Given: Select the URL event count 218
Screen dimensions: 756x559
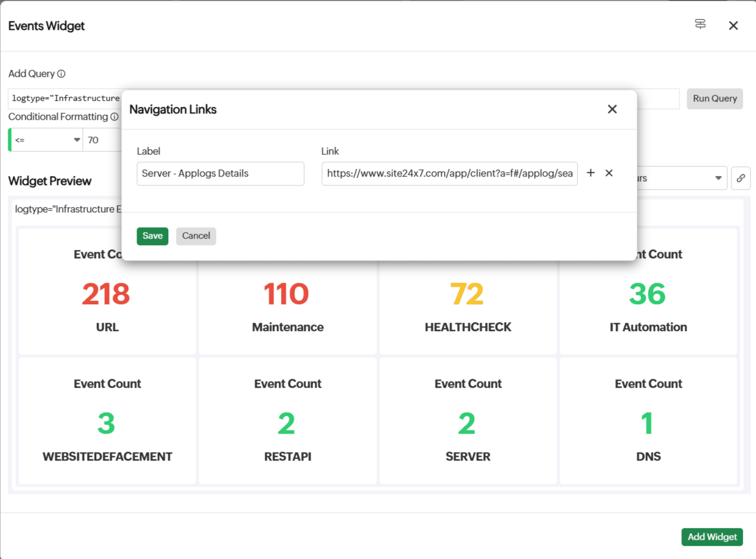Looking at the screenshot, I should coord(106,294).
